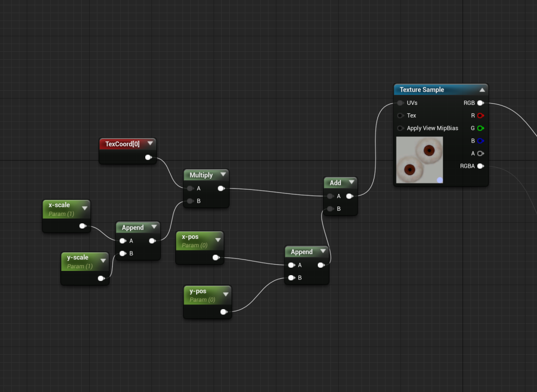Expand the Add node dropdown arrow
The image size is (537, 392).
(351, 183)
